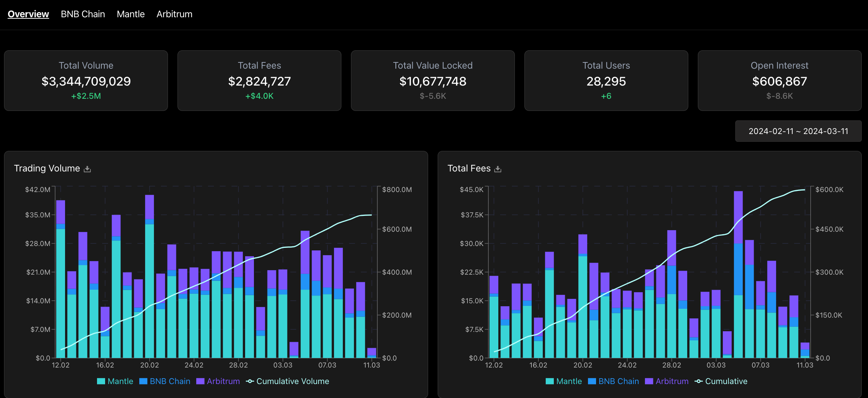Select the Overview tab

point(28,14)
